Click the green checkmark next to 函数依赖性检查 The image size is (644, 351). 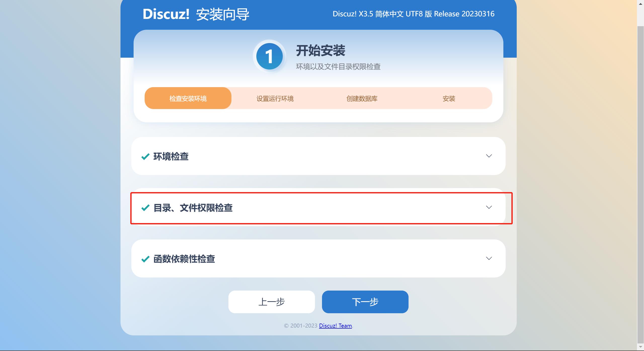click(x=145, y=259)
